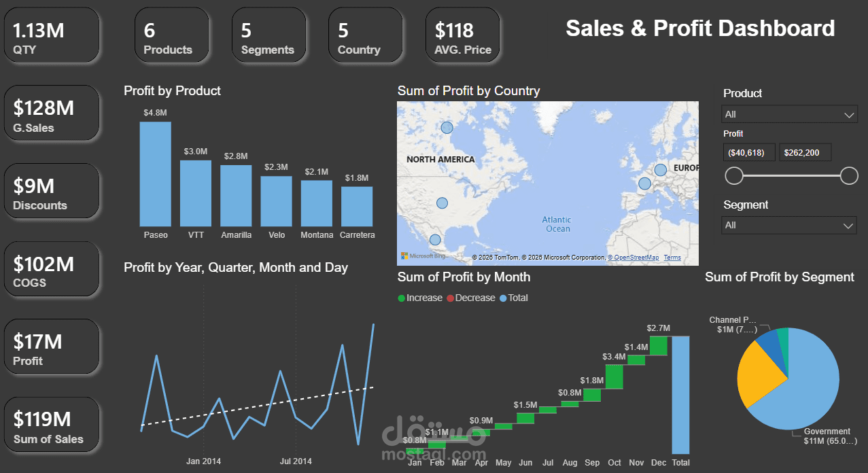
Task: Select the Dec bar in Profit by Month
Action: pyautogui.click(x=658, y=345)
